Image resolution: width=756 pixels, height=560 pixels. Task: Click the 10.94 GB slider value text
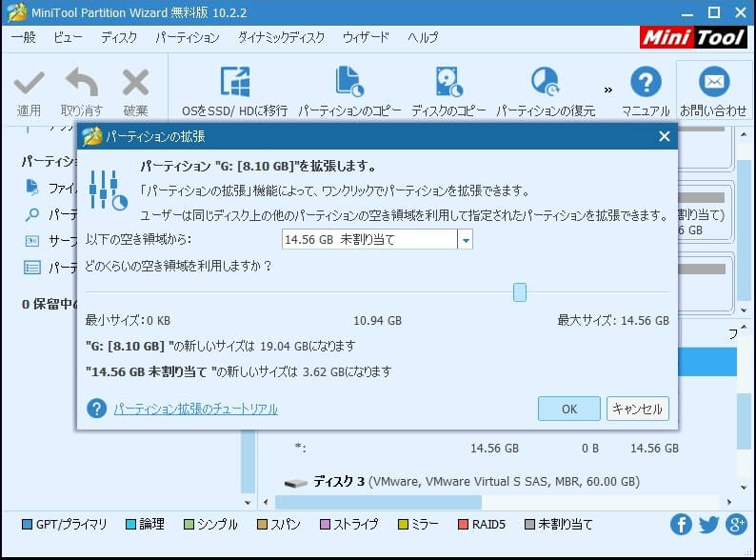point(377,321)
